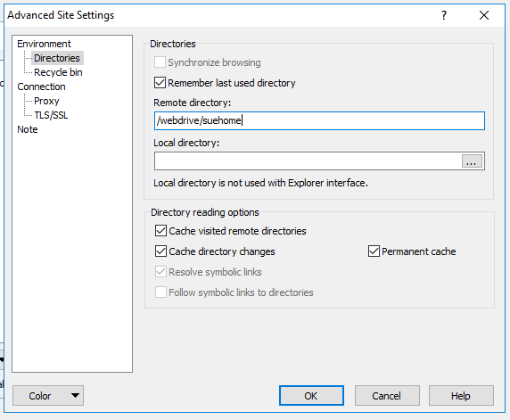Close the Advanced Site Settings dialog

[484, 15]
